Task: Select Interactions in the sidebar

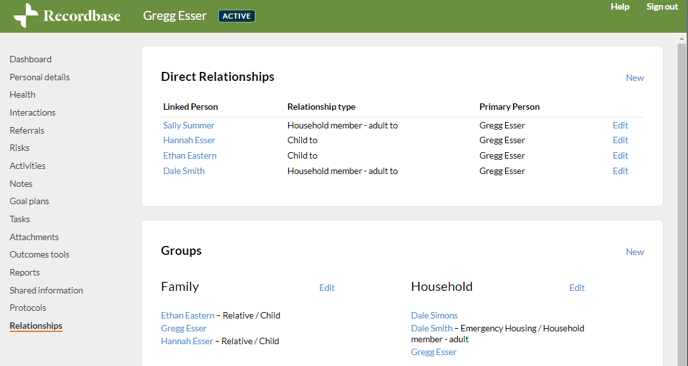Action: [x=32, y=113]
